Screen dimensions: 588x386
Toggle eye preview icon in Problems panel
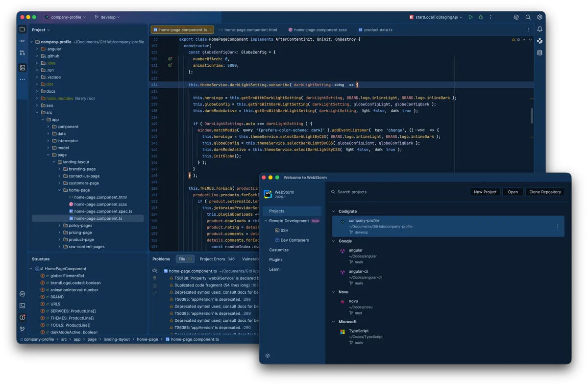coord(155,271)
